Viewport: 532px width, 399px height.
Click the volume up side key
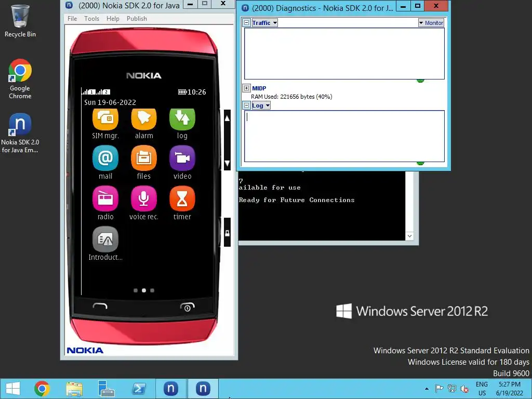click(228, 118)
